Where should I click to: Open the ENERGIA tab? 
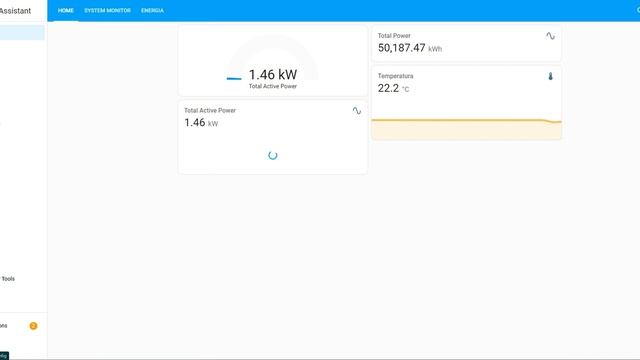tap(152, 11)
